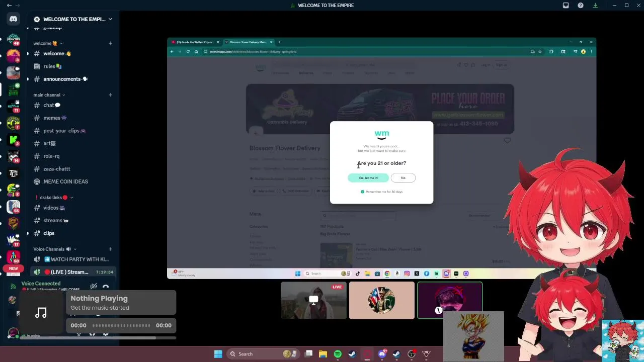644x362 pixels.
Task: Select the flag-avatar participant tile
Action: (382, 300)
